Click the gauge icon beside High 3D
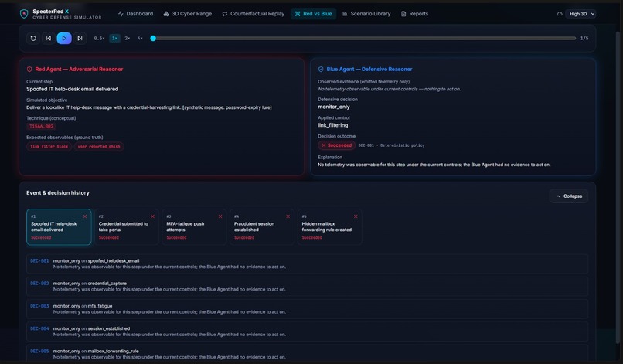This screenshot has height=364, width=623. click(560, 14)
